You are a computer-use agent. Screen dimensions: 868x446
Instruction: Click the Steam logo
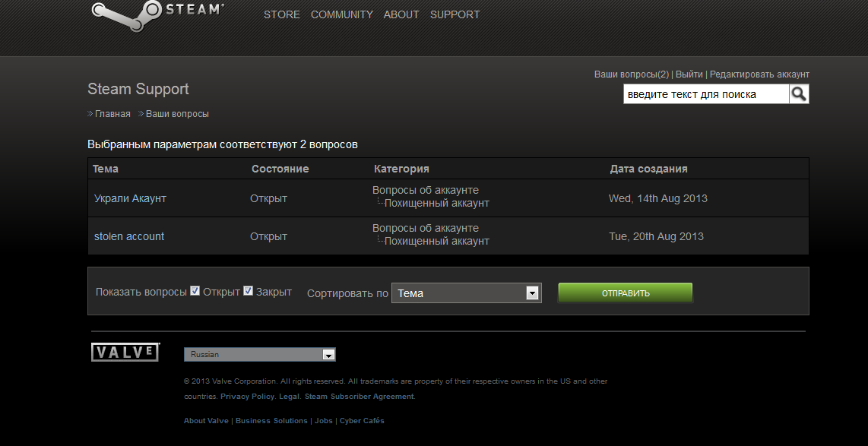point(157,15)
